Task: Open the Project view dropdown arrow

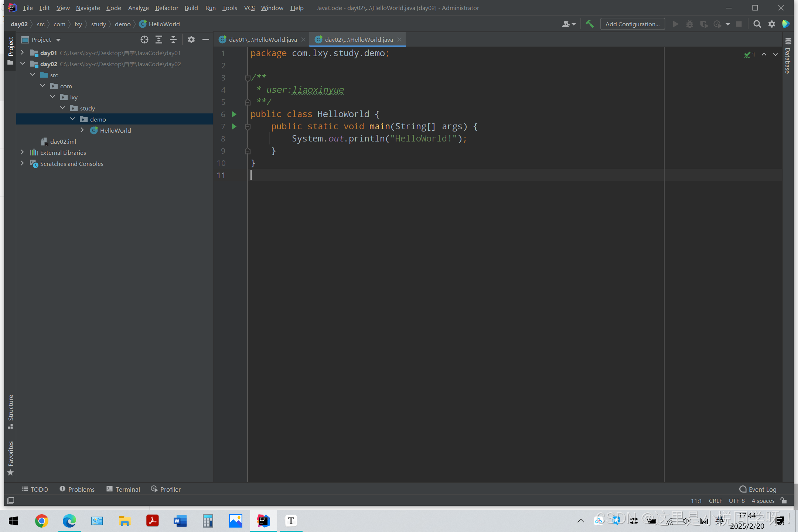Action: pyautogui.click(x=58, y=40)
